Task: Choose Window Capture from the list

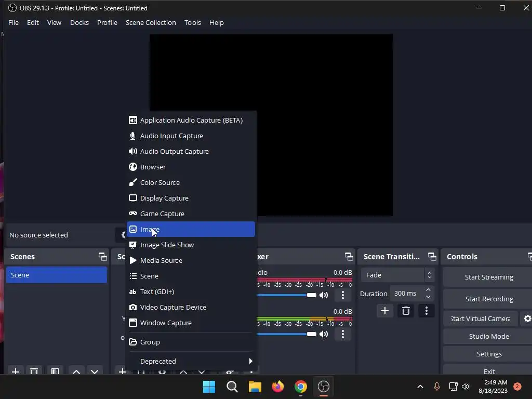Action: point(191,323)
